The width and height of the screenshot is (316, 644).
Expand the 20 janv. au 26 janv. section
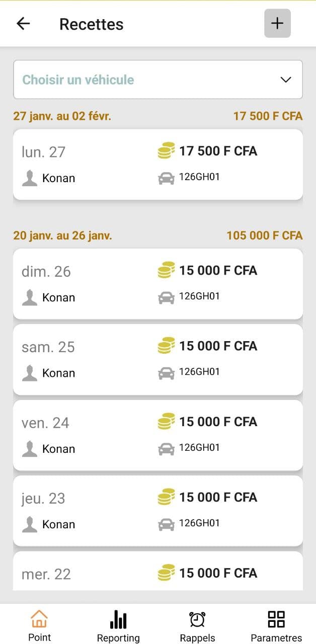62,235
